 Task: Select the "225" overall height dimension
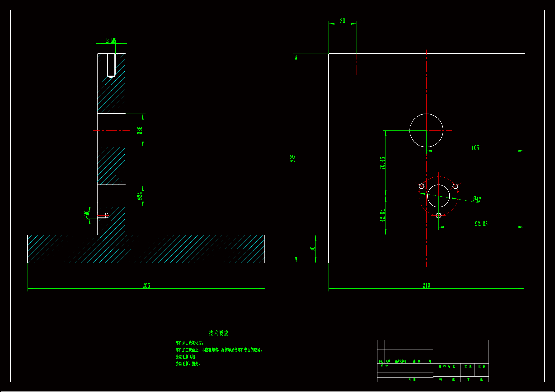(x=293, y=158)
